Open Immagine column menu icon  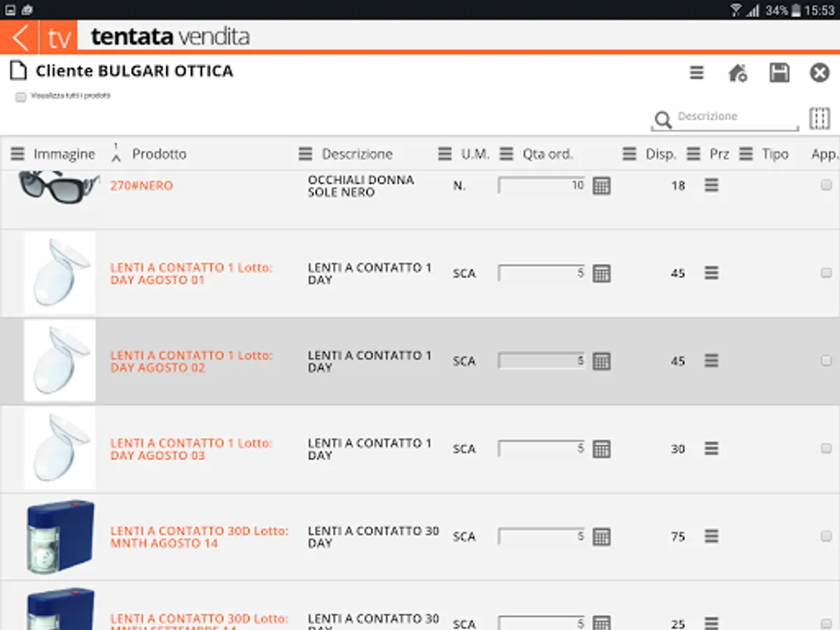point(17,154)
